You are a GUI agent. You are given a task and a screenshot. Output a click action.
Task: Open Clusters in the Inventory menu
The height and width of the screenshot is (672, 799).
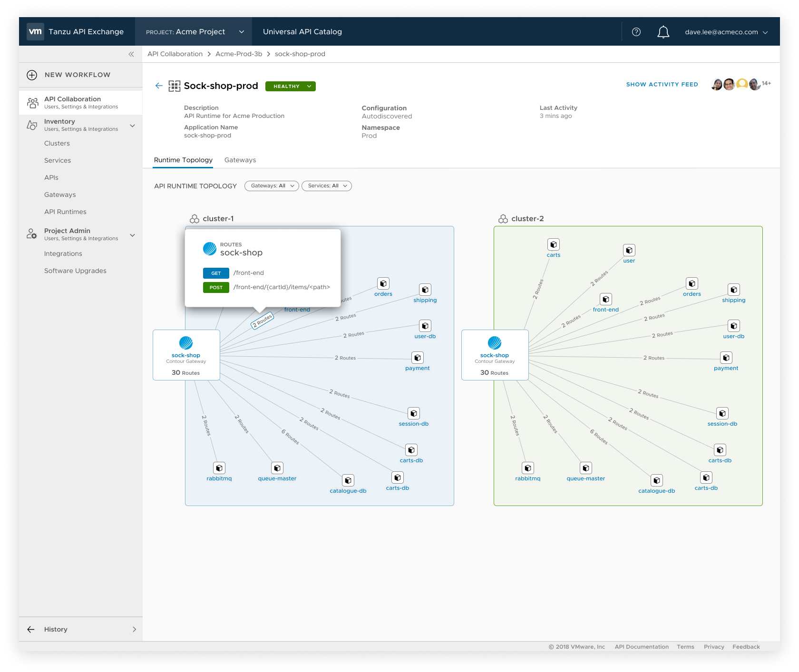pyautogui.click(x=57, y=143)
